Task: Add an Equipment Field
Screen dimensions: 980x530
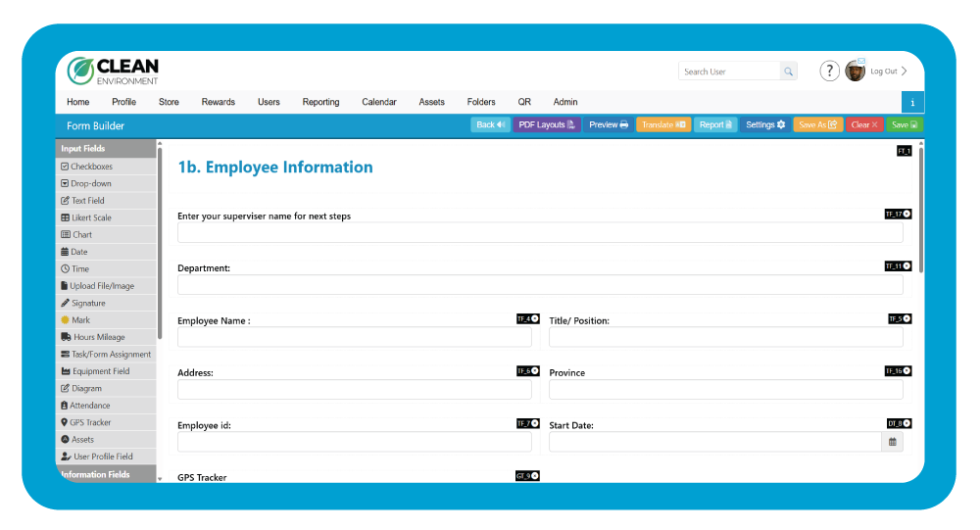Action: point(106,371)
